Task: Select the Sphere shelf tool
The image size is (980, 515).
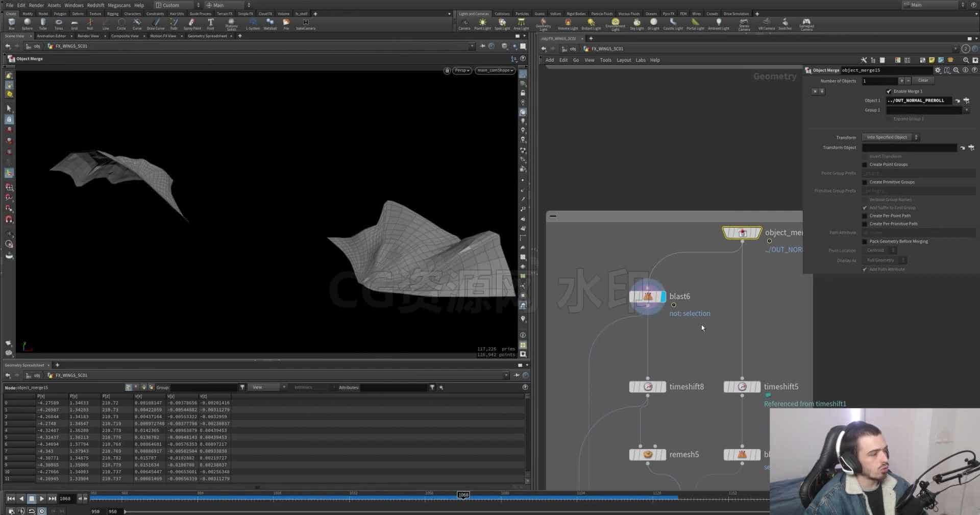Action: click(x=27, y=24)
